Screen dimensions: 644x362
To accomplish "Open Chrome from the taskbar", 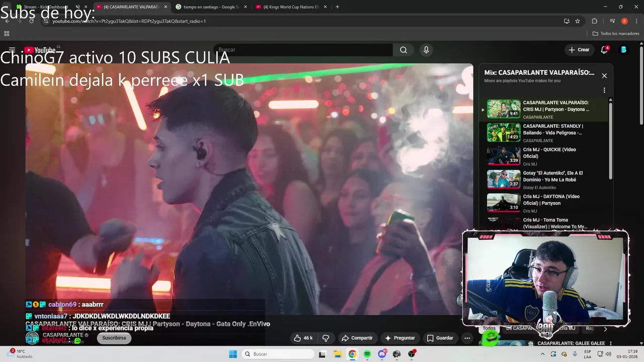I will coord(352,354).
